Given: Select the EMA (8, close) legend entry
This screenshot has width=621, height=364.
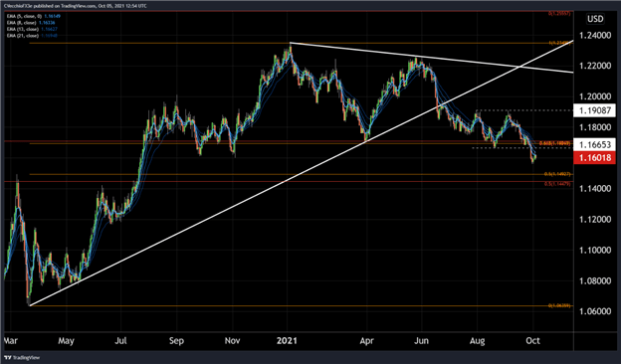Looking at the screenshot, I should click(x=30, y=23).
